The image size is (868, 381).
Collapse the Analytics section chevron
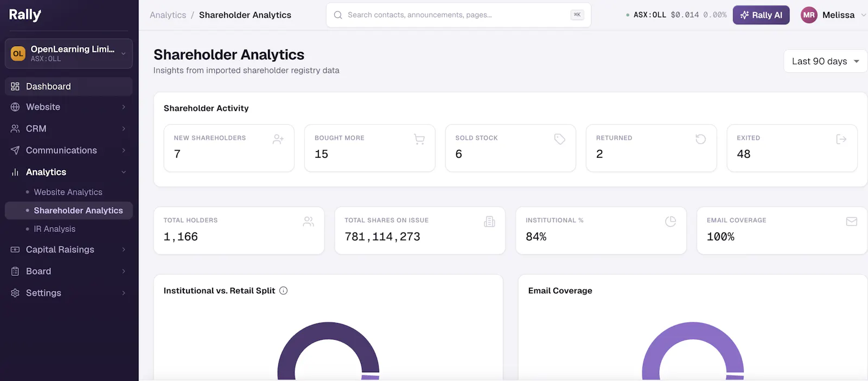click(x=124, y=172)
